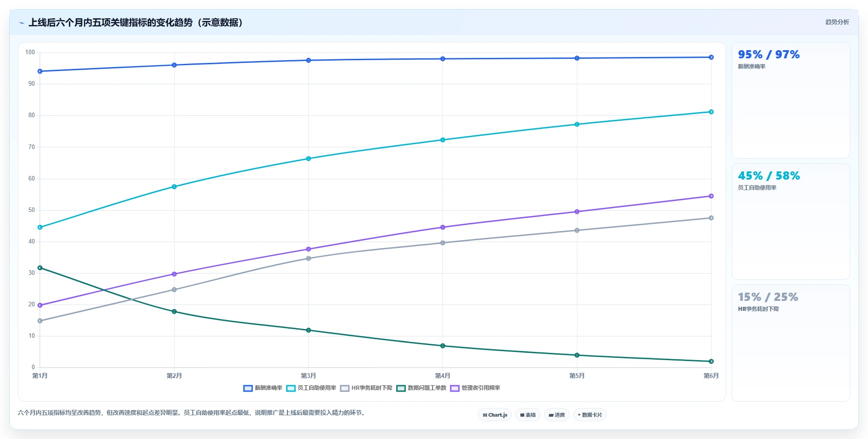Toggle the 数据问题工单数 legend series
Image resolution: width=868 pixels, height=439 pixels.
point(421,388)
